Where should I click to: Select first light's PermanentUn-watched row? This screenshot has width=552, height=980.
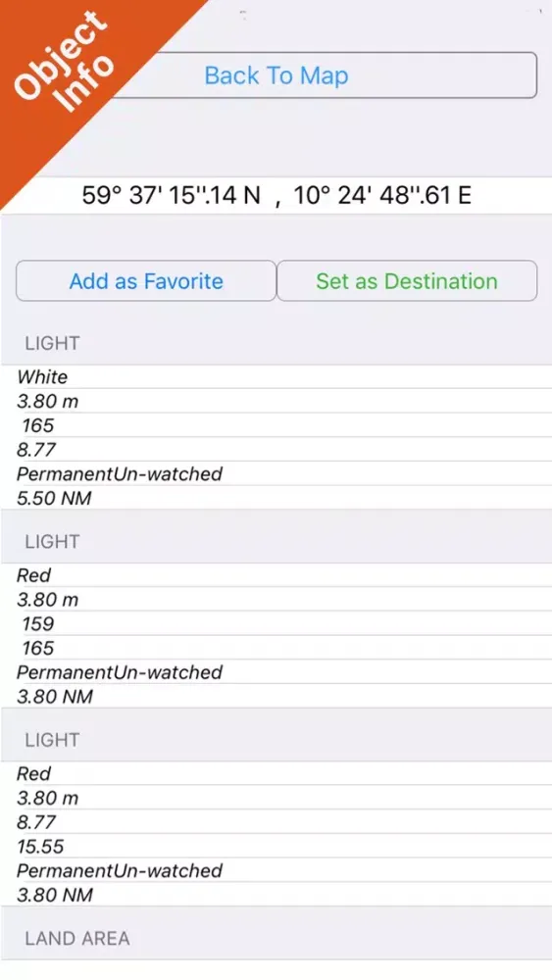coord(276,473)
